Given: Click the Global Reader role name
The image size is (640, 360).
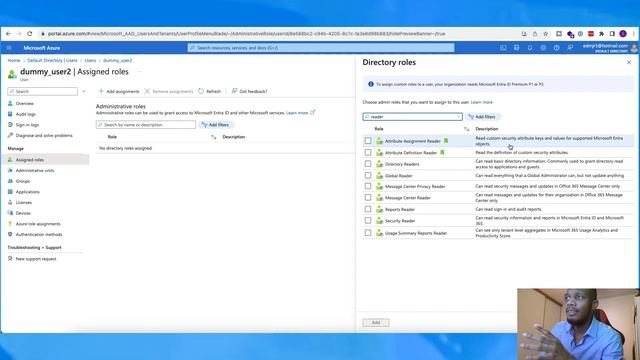Looking at the screenshot, I should (398, 176).
